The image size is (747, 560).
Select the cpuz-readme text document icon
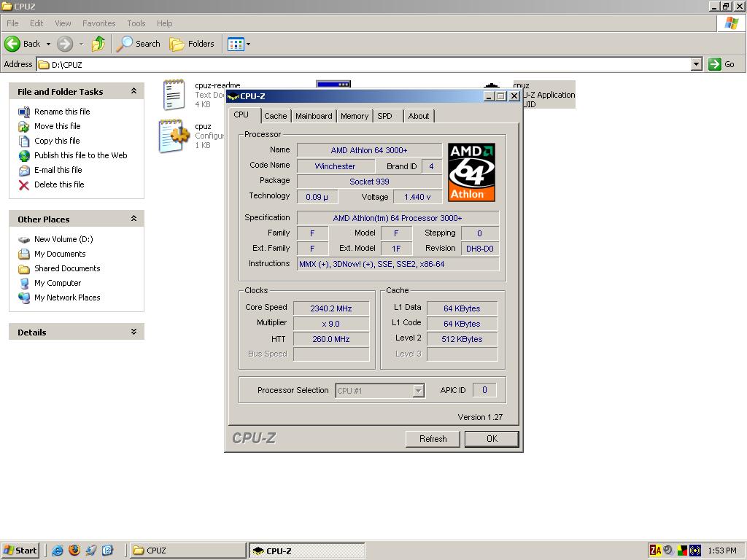pos(174,95)
